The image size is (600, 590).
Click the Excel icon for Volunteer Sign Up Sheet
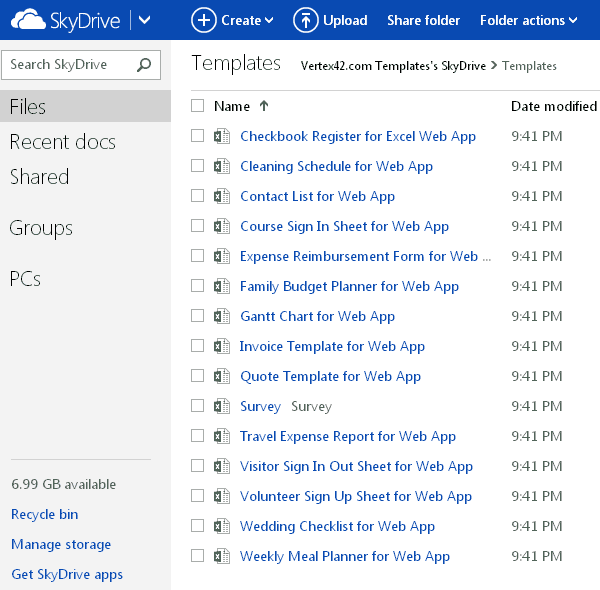tap(222, 496)
